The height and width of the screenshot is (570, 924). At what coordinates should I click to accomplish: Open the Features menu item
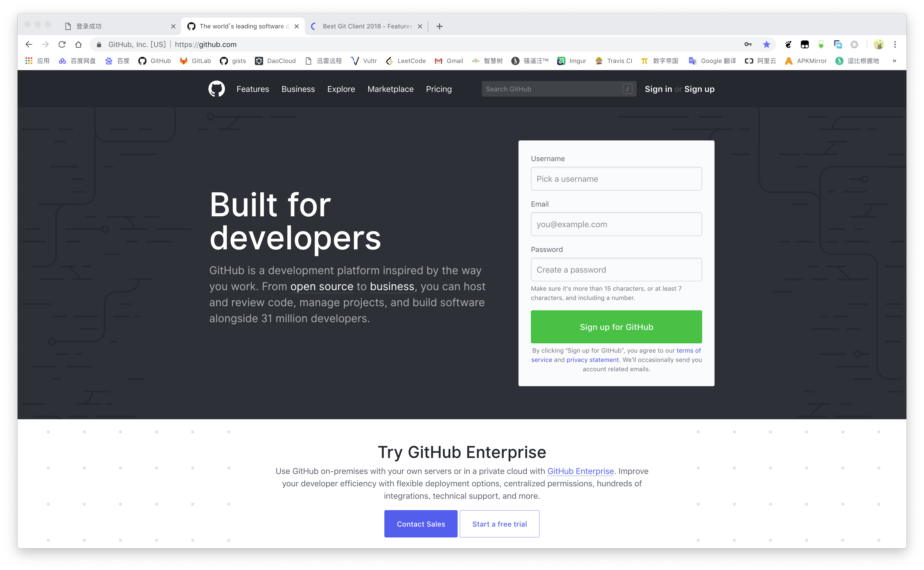coord(253,89)
